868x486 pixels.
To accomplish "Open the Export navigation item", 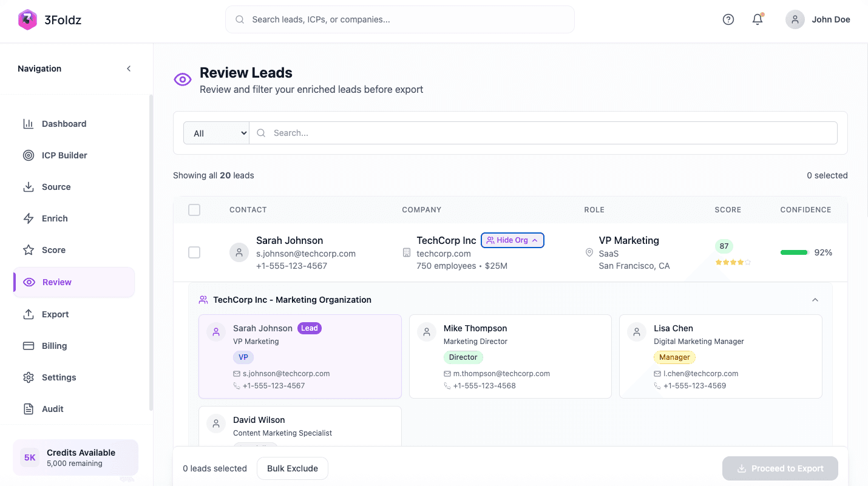I will [x=74, y=314].
